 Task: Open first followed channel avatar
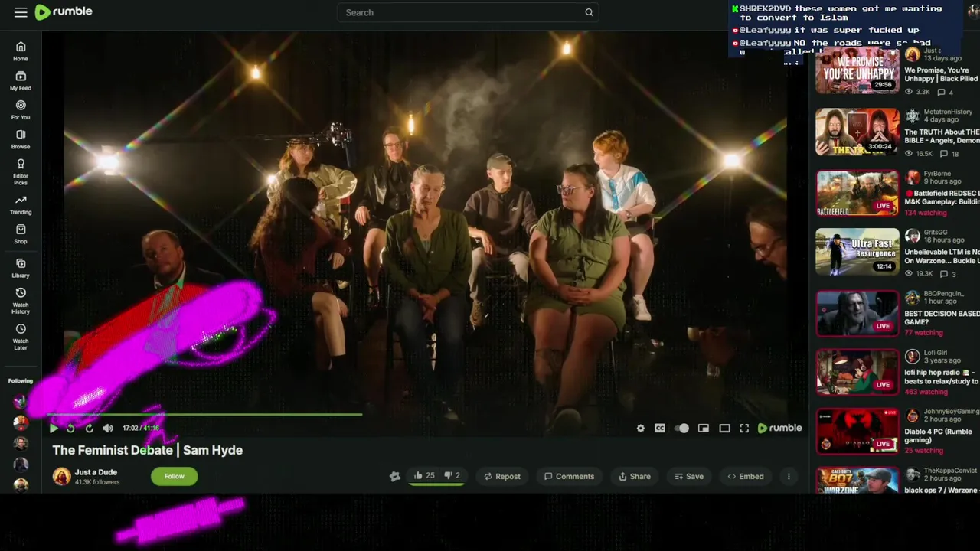tap(21, 401)
